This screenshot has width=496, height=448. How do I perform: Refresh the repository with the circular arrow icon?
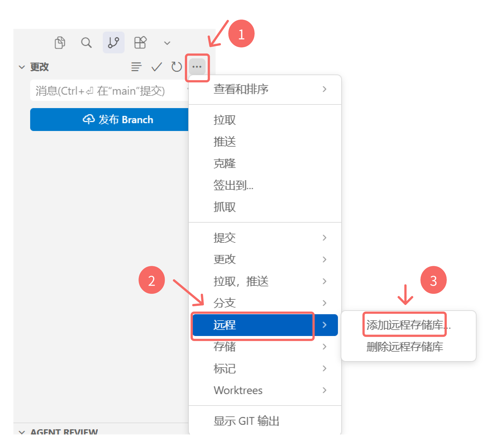tap(176, 67)
